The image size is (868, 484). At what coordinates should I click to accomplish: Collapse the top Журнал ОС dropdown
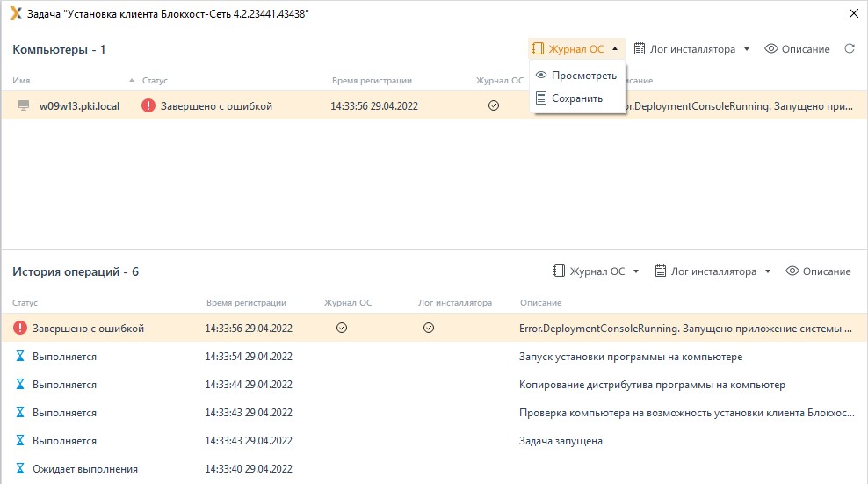(575, 48)
